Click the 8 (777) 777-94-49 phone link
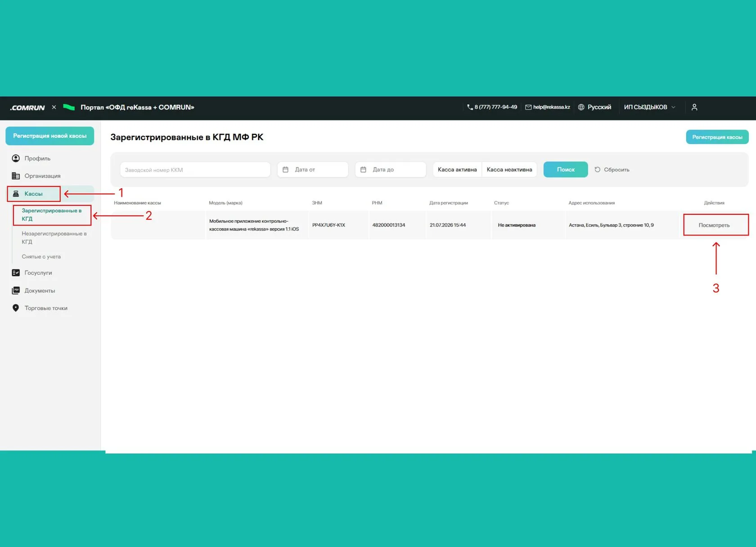Screen dimensions: 756x547 tap(496, 107)
